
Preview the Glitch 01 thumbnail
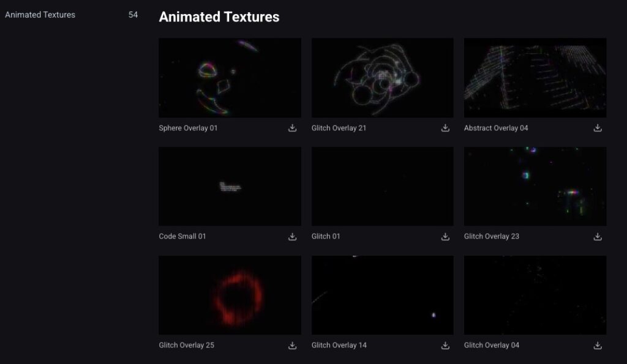(382, 186)
